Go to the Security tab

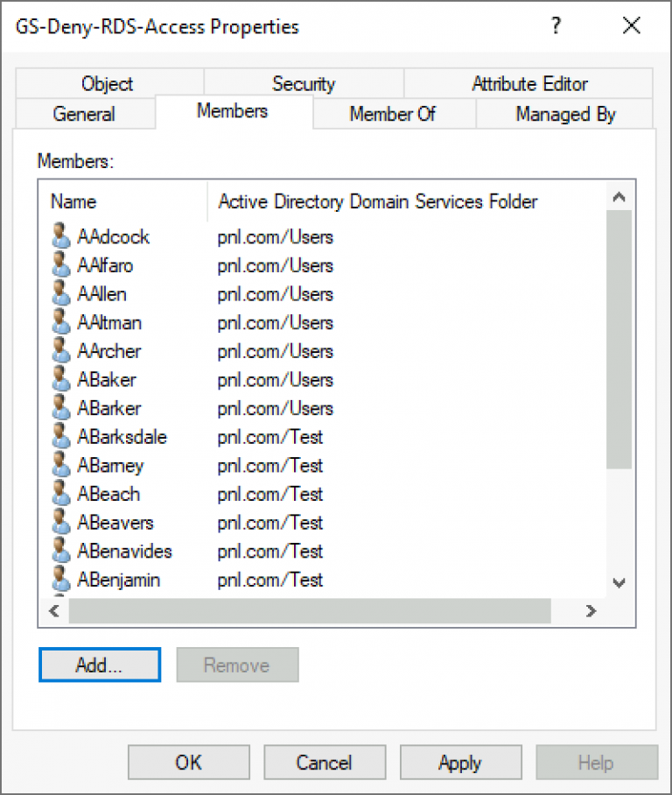pyautogui.click(x=303, y=84)
